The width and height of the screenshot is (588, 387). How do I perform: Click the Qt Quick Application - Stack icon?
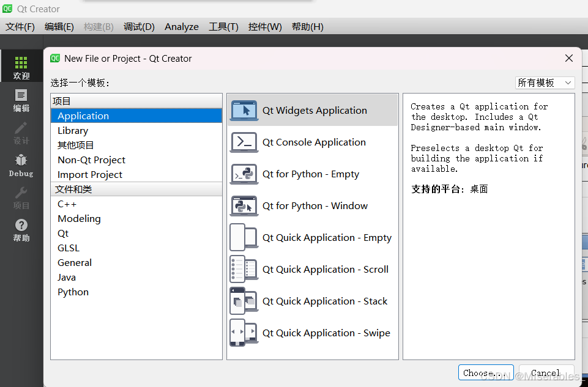244,301
